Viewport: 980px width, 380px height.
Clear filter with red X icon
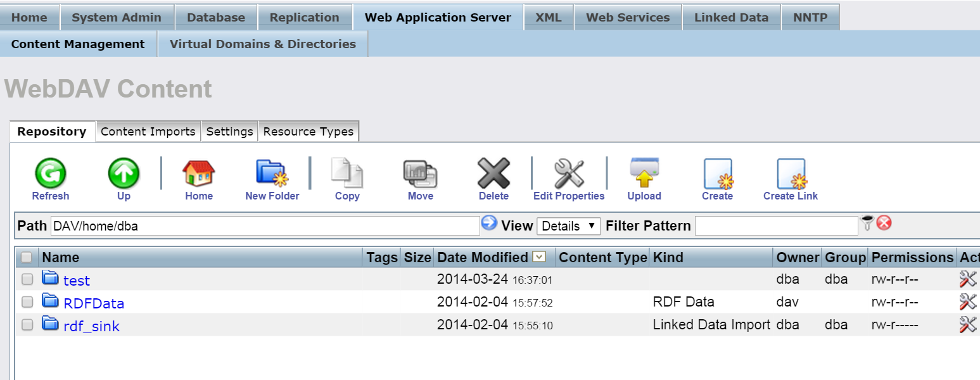point(884,223)
